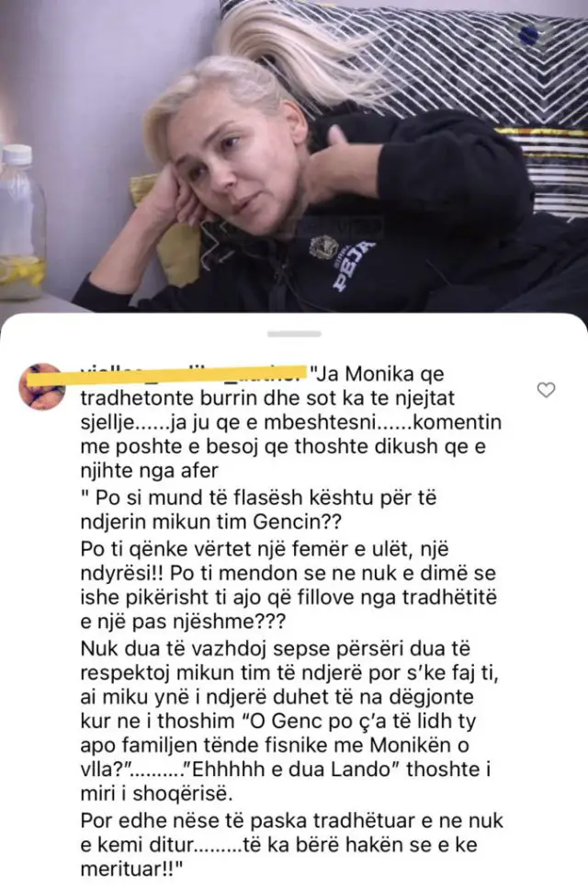The height and width of the screenshot is (891, 588).
Task: Select the paragraph "Po si mund të flasësh"
Action: tap(259, 509)
